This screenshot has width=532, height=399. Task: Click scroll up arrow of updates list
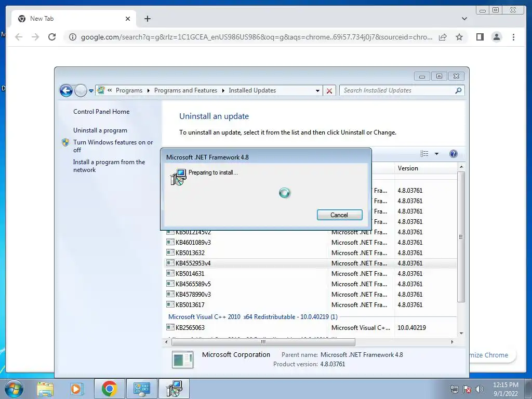tap(461, 167)
